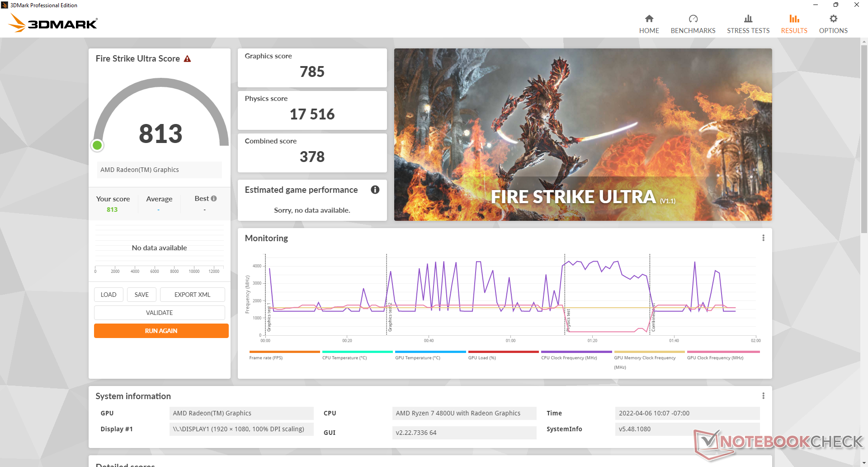Click the AMD Radeon(TM) Graphics label under gauge

tap(160, 170)
